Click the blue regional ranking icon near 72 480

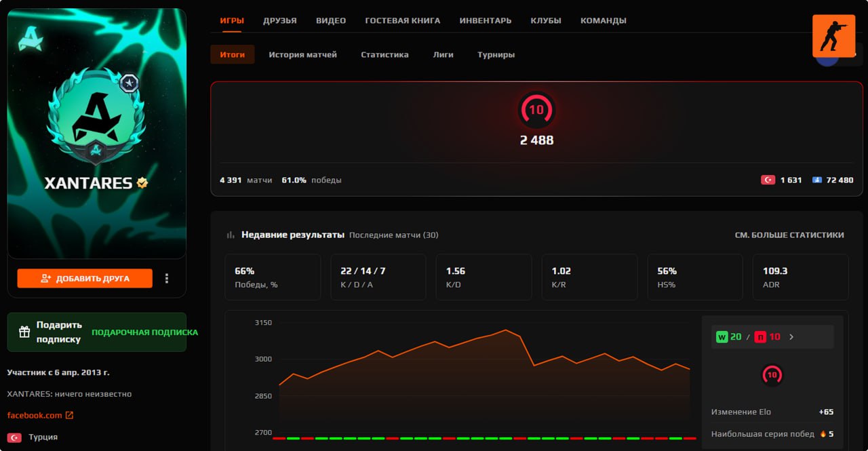pyautogui.click(x=817, y=180)
